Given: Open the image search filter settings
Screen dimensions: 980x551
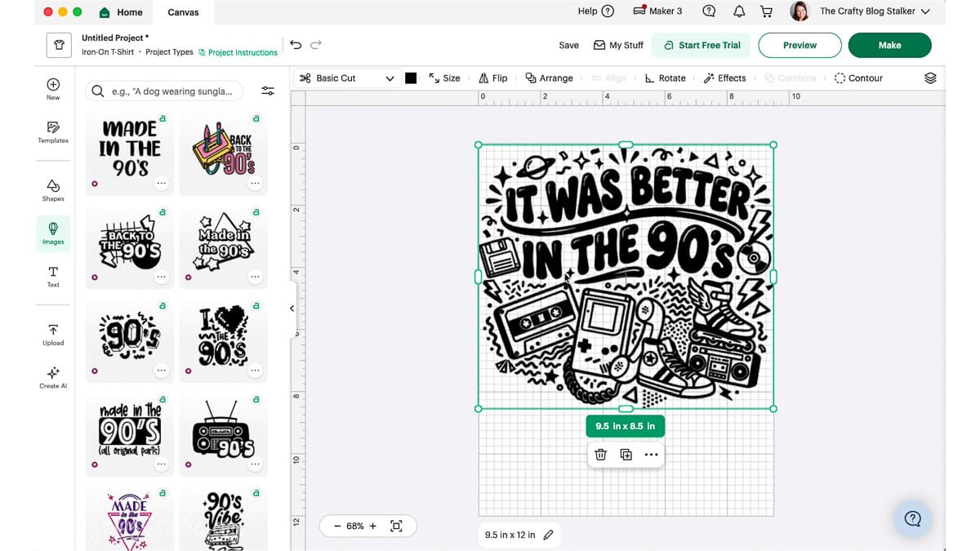Looking at the screenshot, I should click(268, 91).
